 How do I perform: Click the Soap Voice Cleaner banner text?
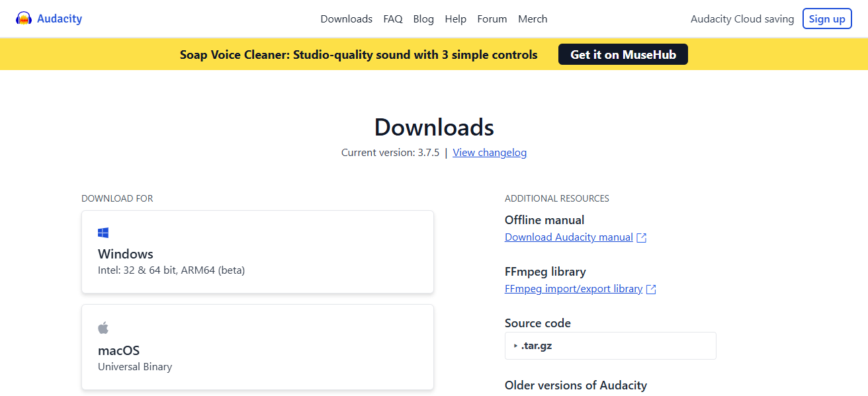pos(359,55)
